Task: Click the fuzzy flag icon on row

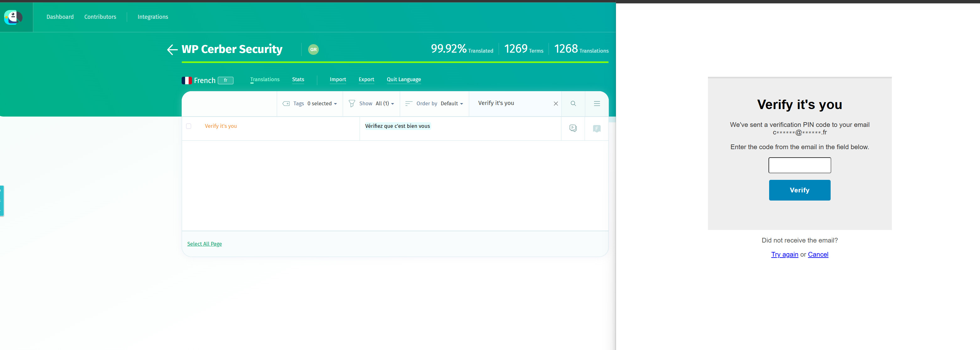Action: coord(597,128)
